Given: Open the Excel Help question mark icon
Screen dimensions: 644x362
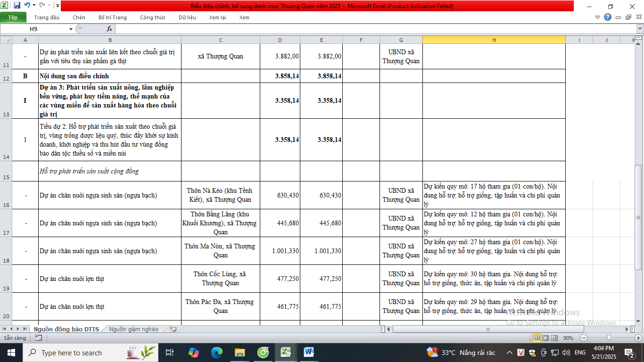Looking at the screenshot, I should (x=608, y=17).
